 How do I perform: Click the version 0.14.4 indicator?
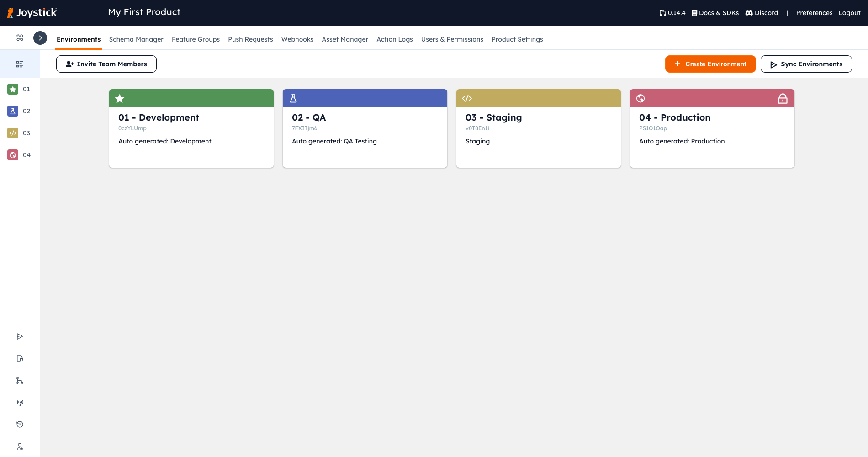(x=672, y=13)
